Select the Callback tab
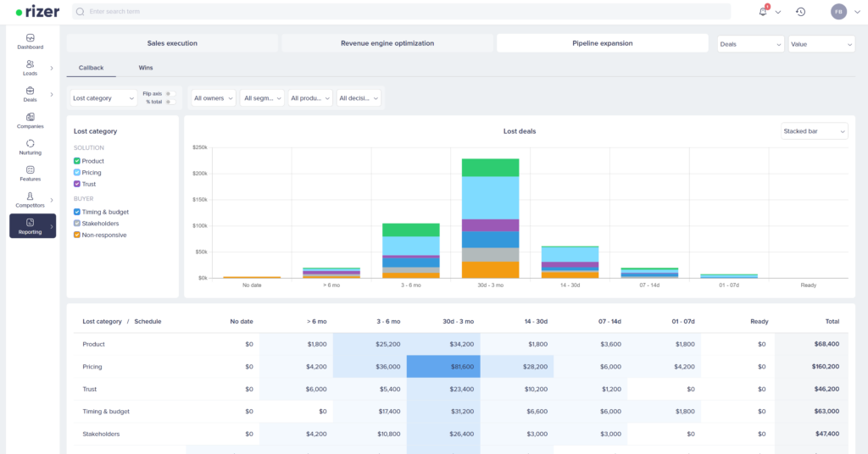Screen dimensions: 868x454 91,68
